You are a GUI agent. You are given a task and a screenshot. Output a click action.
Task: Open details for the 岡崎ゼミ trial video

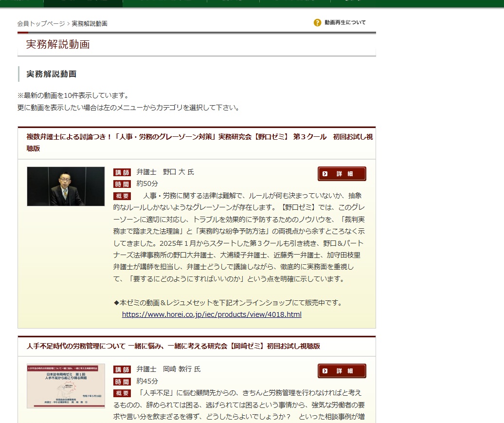tap(342, 371)
